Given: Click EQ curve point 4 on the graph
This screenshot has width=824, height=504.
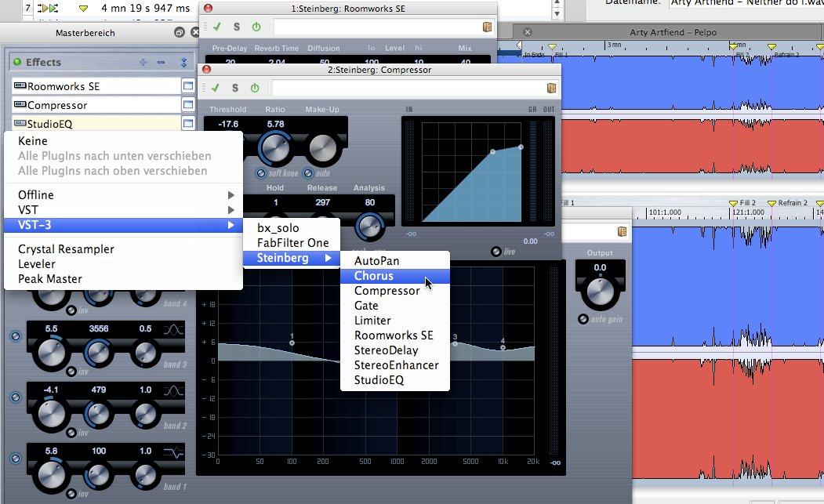Looking at the screenshot, I should coord(503,347).
